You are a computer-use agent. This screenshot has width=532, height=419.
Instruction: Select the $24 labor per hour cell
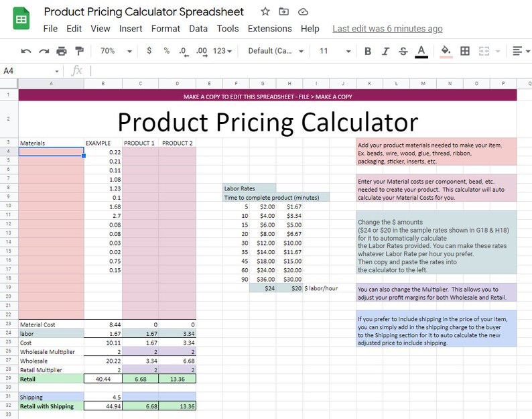pos(263,288)
